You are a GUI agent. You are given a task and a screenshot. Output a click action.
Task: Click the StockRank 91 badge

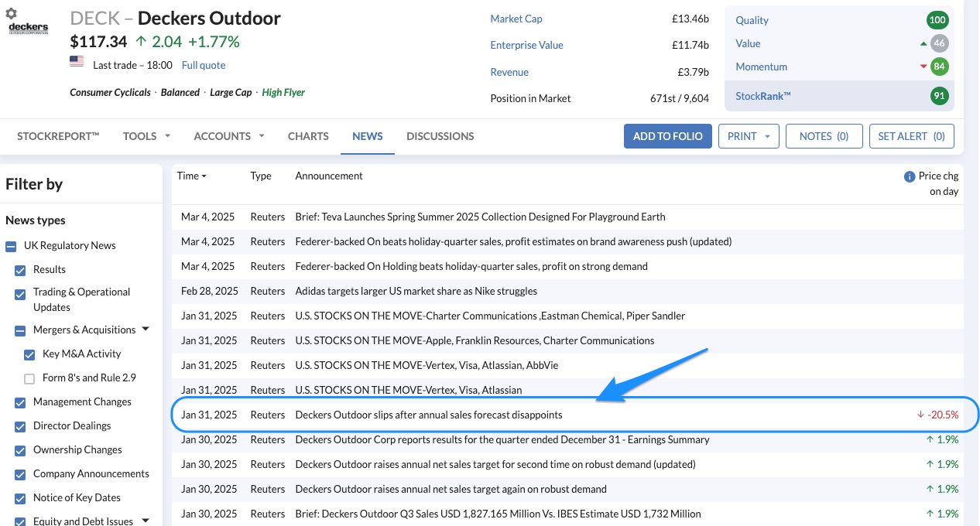(940, 97)
